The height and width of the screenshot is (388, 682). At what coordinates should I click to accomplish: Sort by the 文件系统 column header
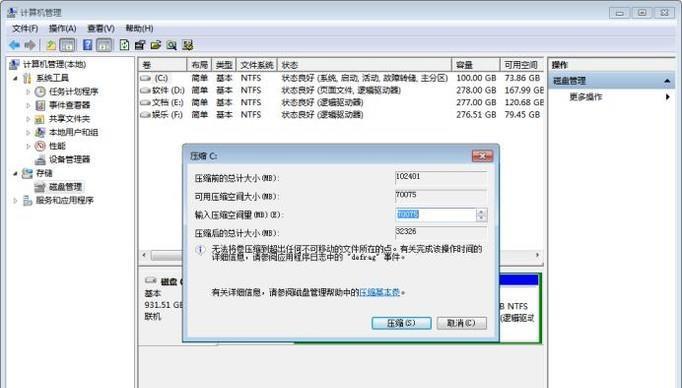point(257,65)
